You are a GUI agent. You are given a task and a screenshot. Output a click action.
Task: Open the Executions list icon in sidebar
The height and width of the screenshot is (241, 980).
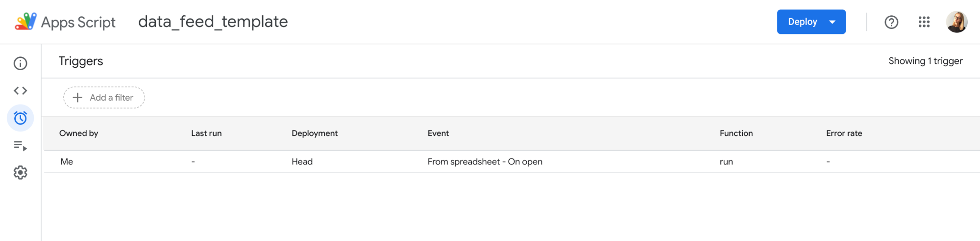pyautogui.click(x=21, y=146)
